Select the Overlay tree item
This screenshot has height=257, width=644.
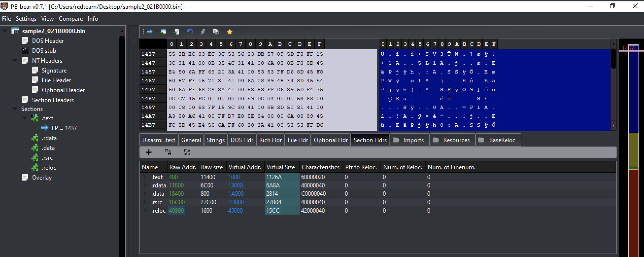click(x=42, y=177)
